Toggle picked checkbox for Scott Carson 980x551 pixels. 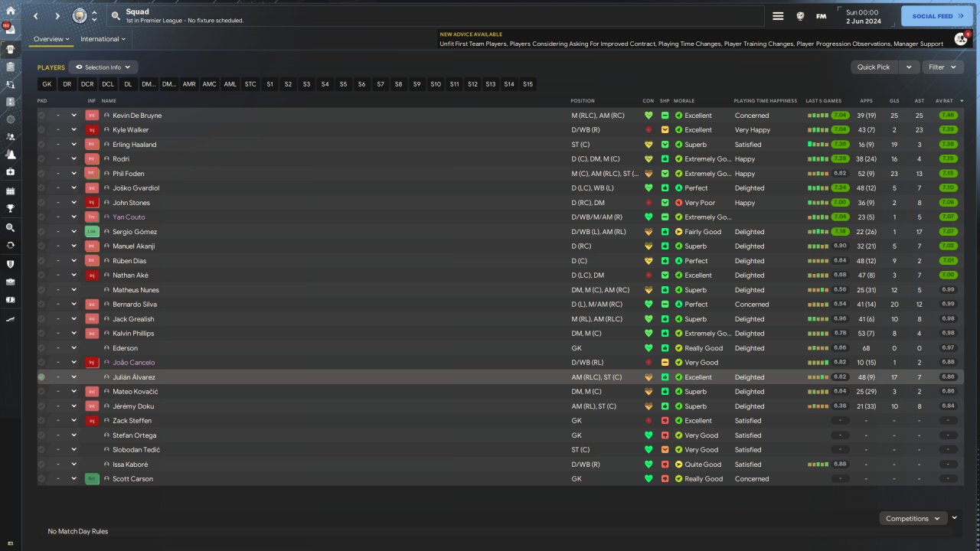(x=41, y=479)
